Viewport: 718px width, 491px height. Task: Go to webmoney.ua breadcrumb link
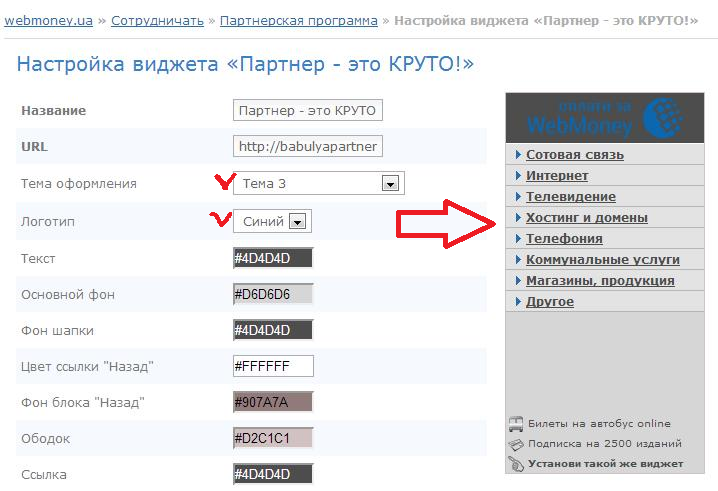point(50,20)
